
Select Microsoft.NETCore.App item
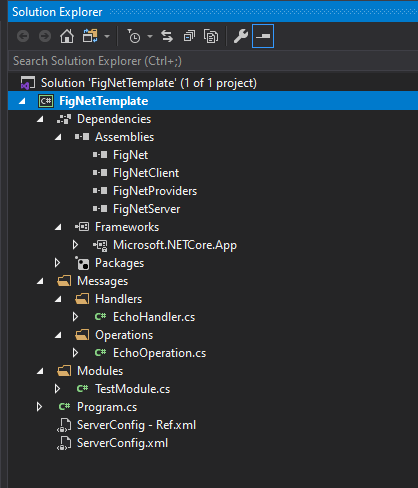pyautogui.click(x=175, y=245)
